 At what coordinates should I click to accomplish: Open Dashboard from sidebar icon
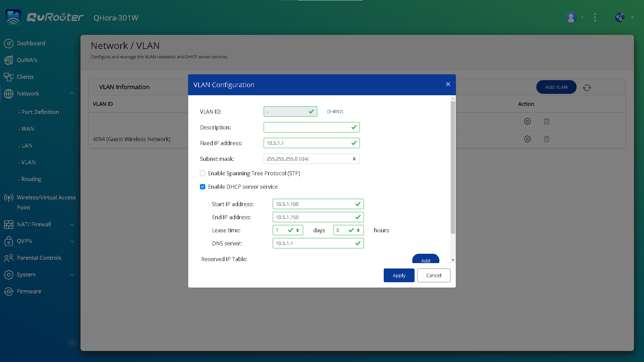click(x=9, y=43)
